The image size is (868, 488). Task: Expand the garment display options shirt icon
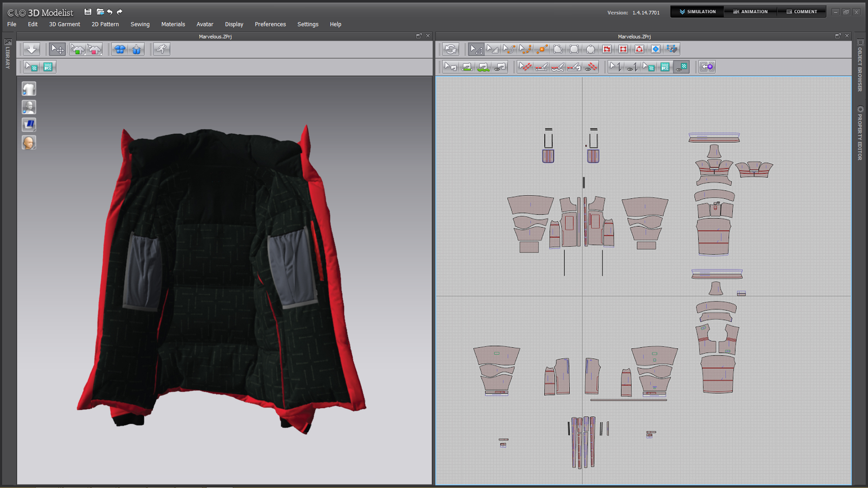29,89
